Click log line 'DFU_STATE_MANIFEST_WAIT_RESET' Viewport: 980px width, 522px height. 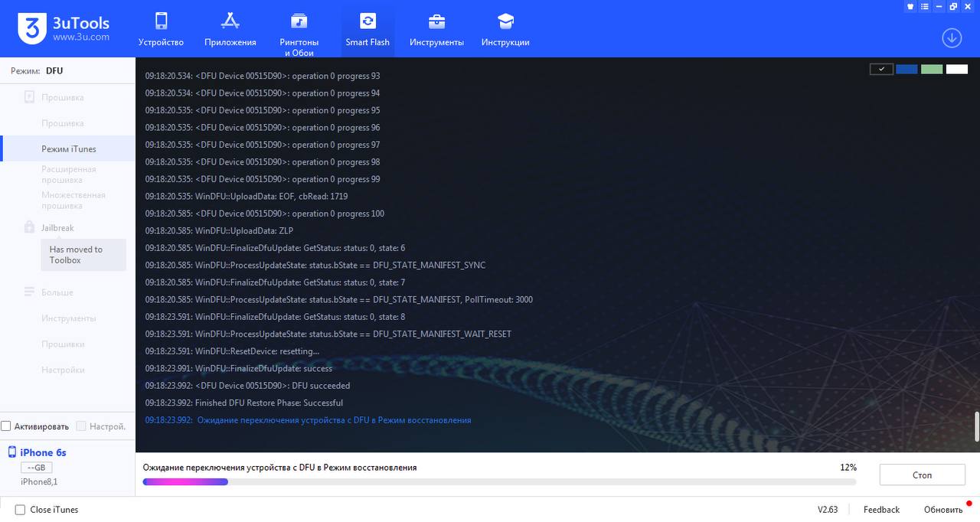[328, 334]
